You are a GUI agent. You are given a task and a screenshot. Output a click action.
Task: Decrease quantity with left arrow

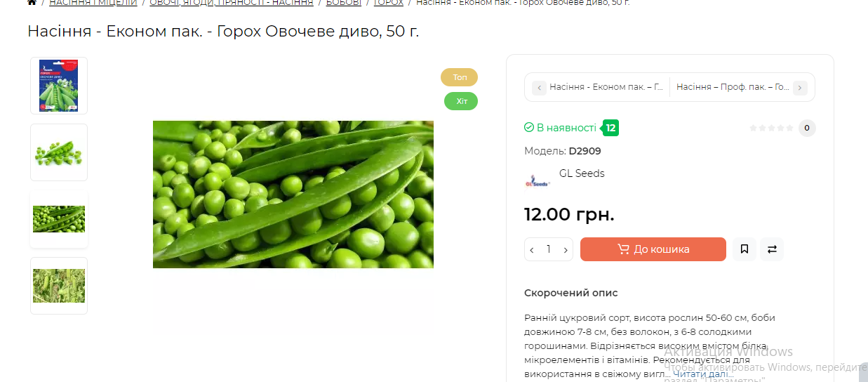pyautogui.click(x=532, y=250)
